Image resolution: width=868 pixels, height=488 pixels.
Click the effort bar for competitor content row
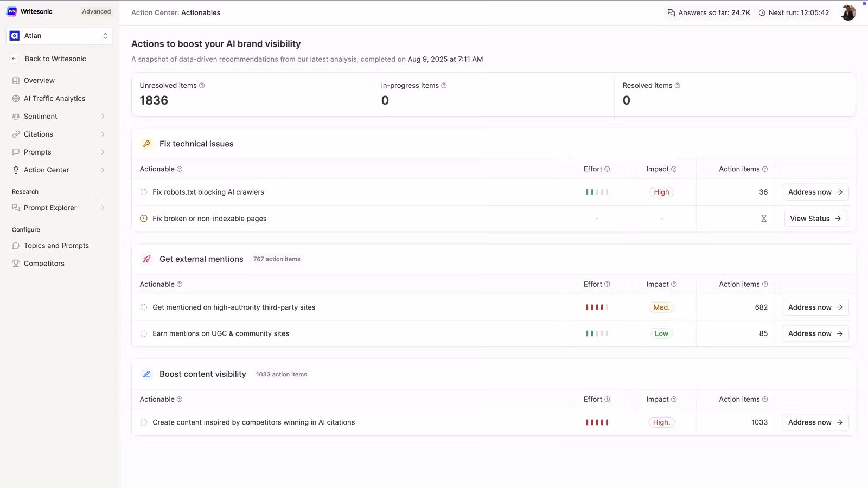coord(597,422)
